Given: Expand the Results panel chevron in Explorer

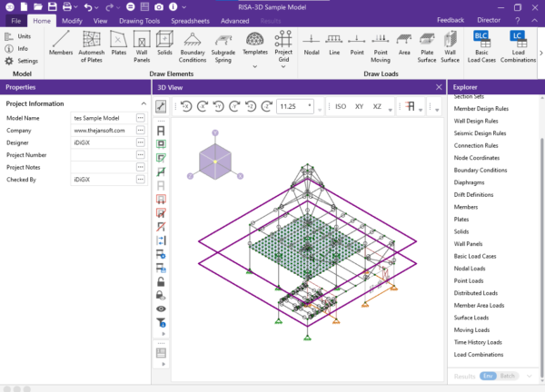Looking at the screenshot, I should (530, 376).
